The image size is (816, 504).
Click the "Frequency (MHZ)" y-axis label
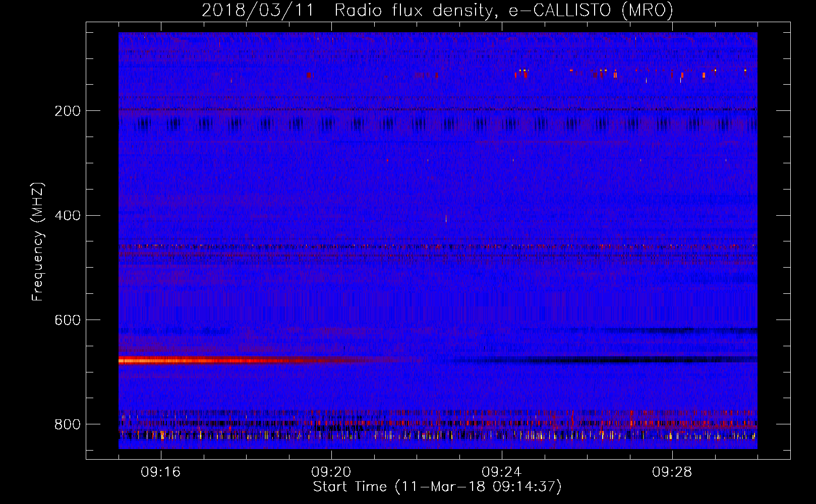click(38, 241)
